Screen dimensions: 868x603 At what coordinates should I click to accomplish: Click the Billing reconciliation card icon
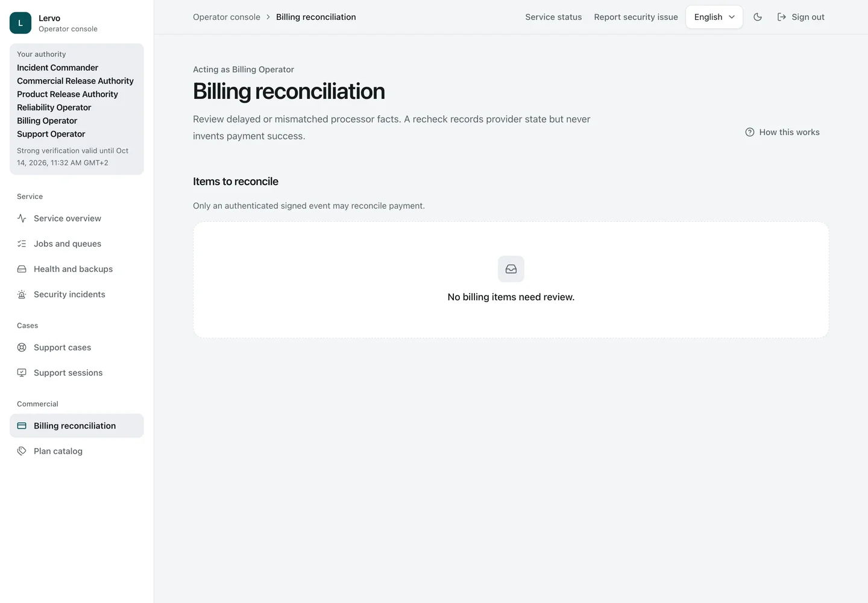coord(22,426)
